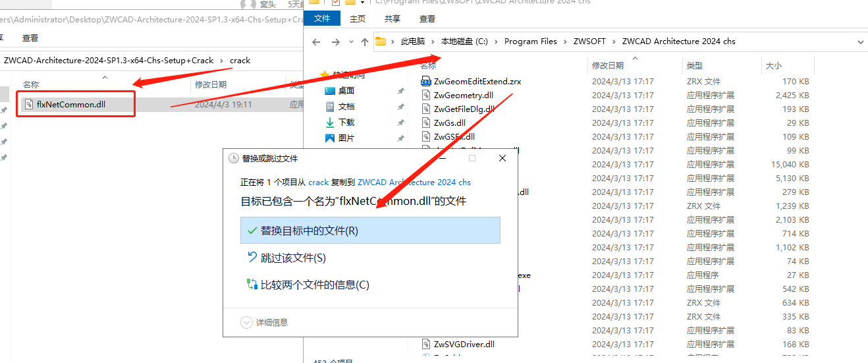Open the 桌面 desktop icon in quick access

[330, 90]
